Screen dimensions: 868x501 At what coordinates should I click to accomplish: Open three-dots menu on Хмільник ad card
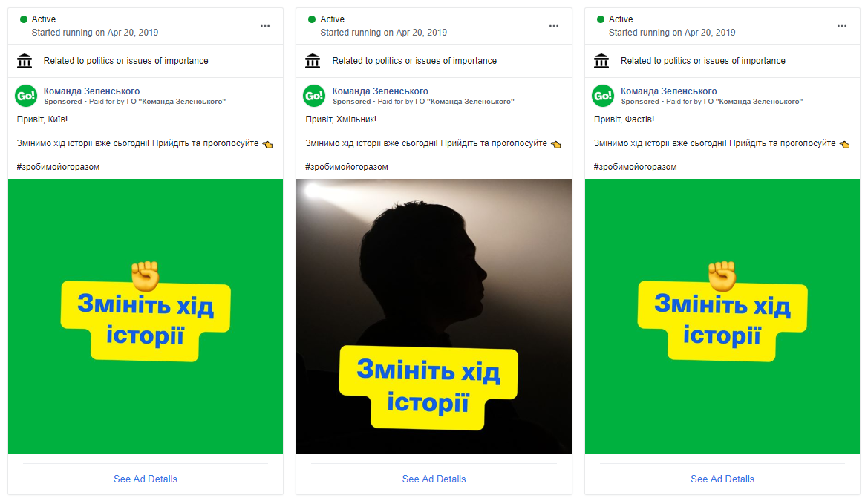click(x=554, y=26)
